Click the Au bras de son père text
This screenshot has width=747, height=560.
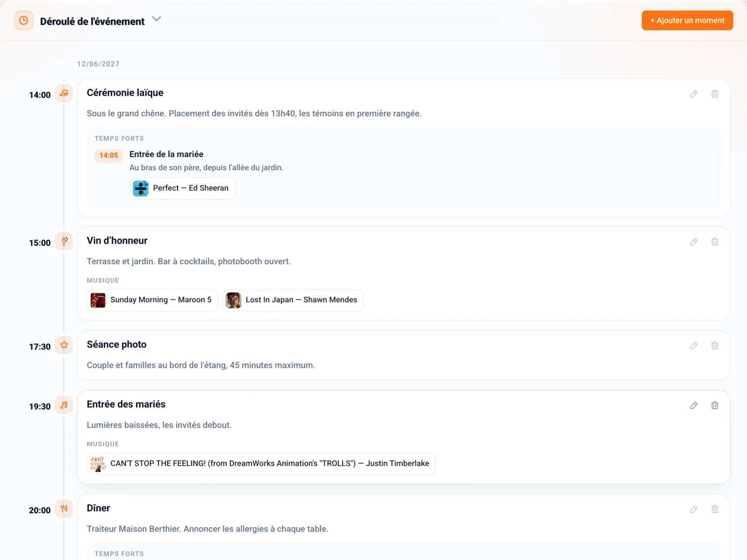(x=206, y=168)
